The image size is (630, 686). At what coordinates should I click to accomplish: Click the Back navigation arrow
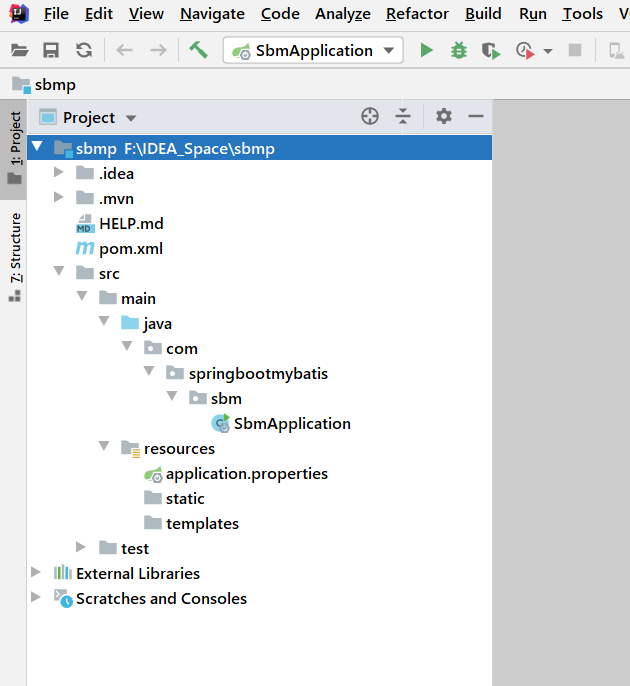[124, 51]
